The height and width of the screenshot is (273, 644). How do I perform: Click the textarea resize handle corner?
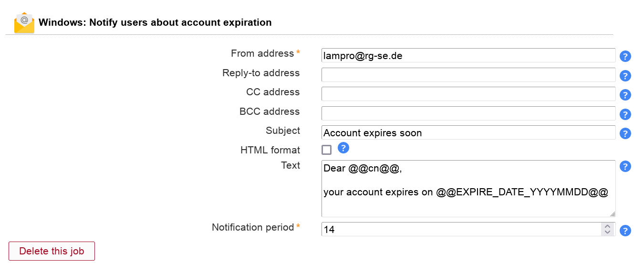[613, 214]
